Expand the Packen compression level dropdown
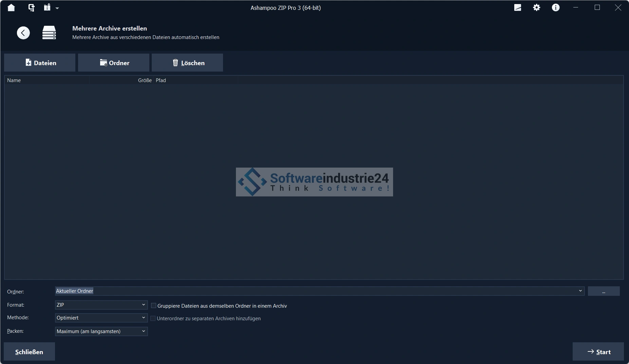Image resolution: width=629 pixels, height=364 pixels. point(101,331)
